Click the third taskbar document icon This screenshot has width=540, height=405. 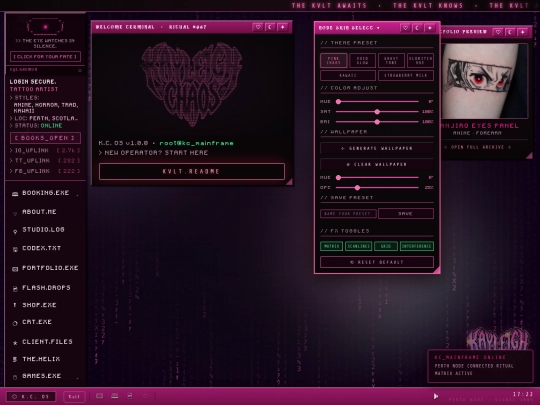coord(130,396)
